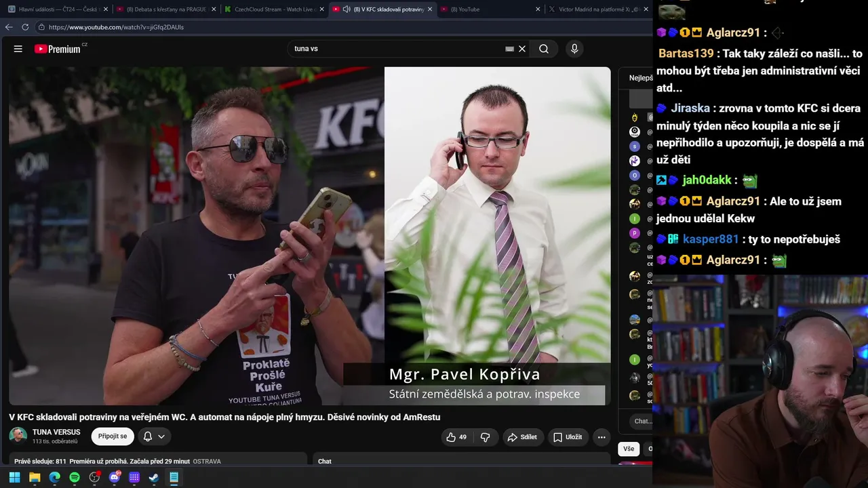The image size is (868, 488).
Task: Click the browser address bar URL
Action: pyautogui.click(x=116, y=27)
